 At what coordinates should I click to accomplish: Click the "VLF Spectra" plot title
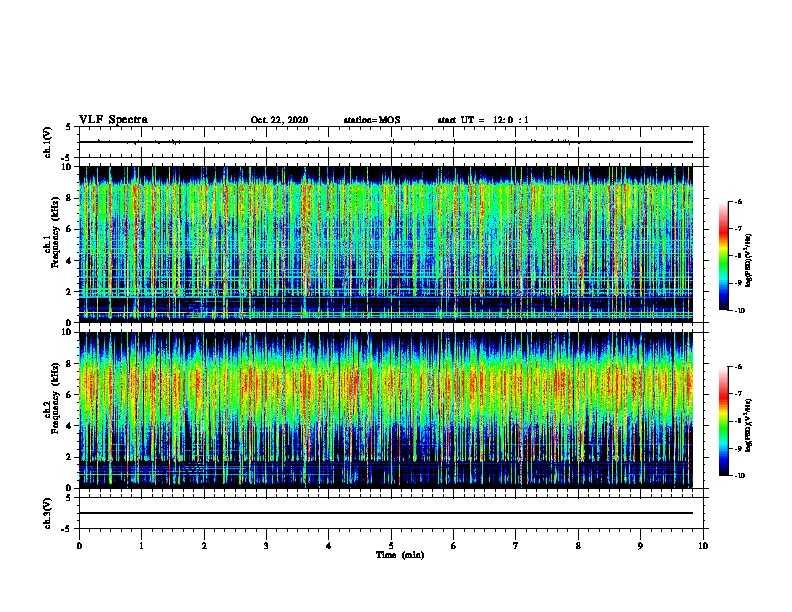(x=113, y=120)
